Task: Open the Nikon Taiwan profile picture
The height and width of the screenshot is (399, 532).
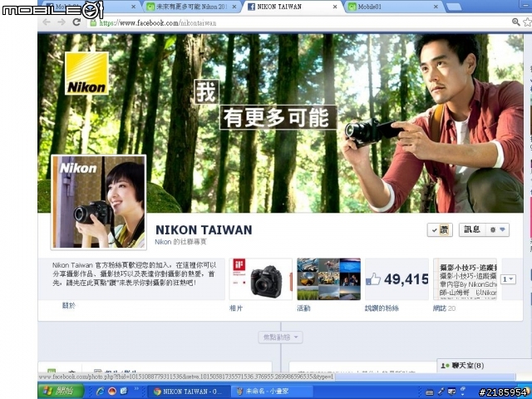Action: tap(98, 202)
